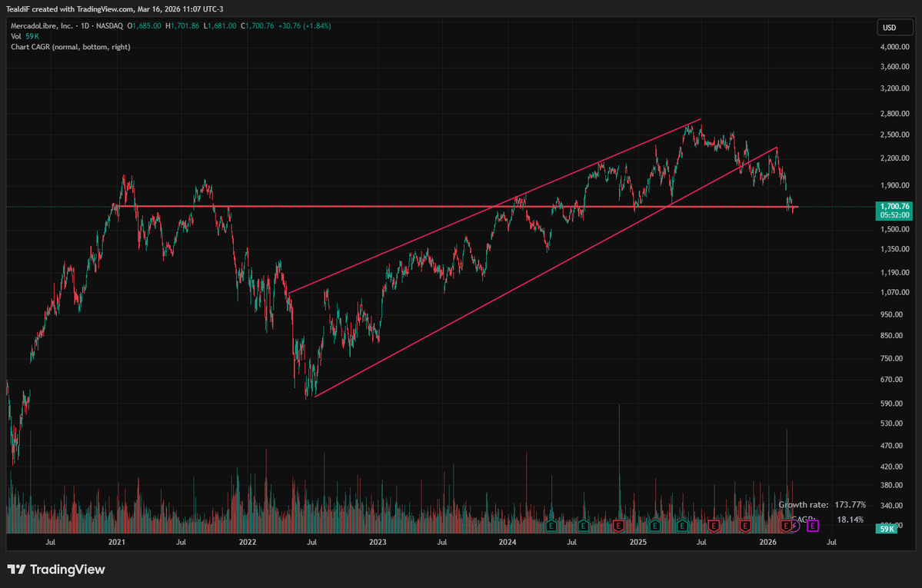Click the 2021 time axis label

(117, 542)
